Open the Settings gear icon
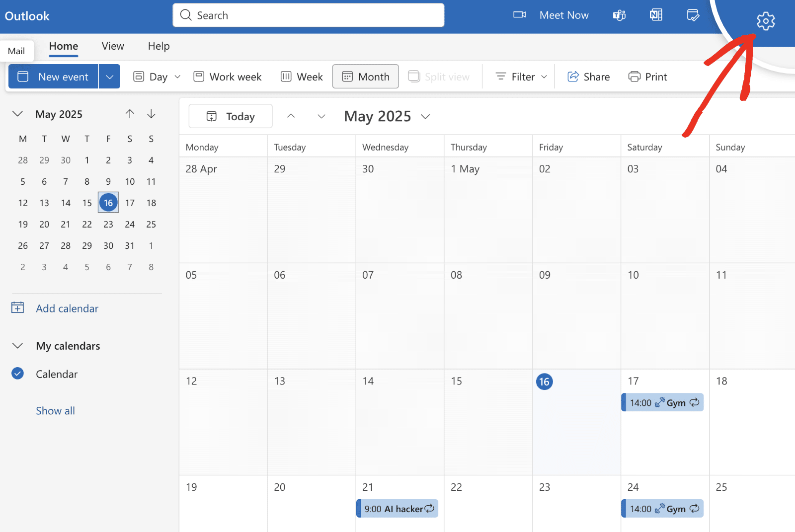Viewport: 795px width, 532px height. [x=766, y=21]
